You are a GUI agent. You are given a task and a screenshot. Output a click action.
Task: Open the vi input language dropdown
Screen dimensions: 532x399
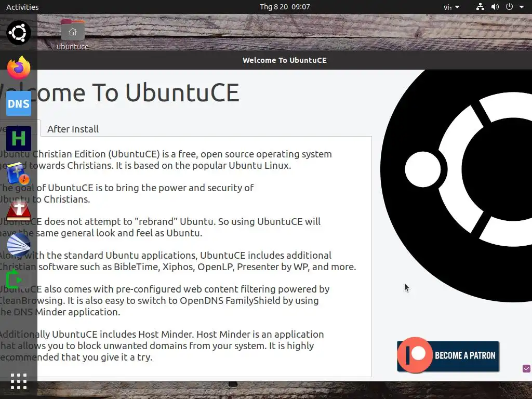tap(451, 7)
